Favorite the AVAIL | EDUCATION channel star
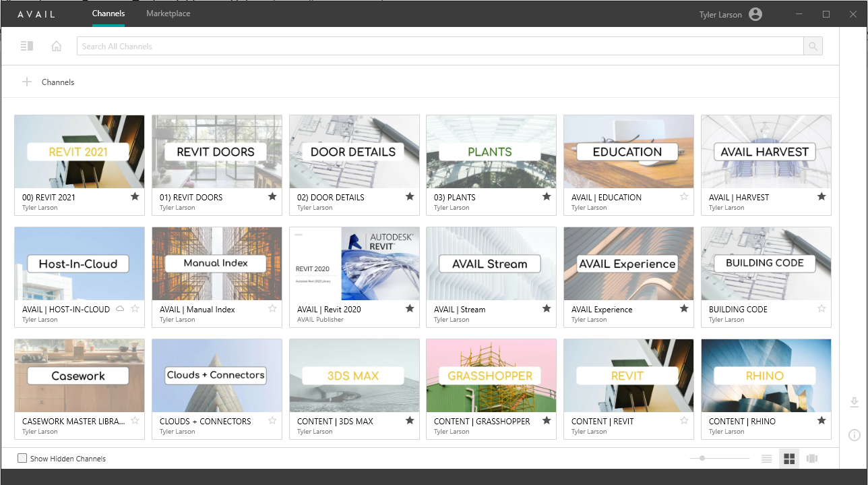The width and height of the screenshot is (868, 485). pyautogui.click(x=684, y=196)
